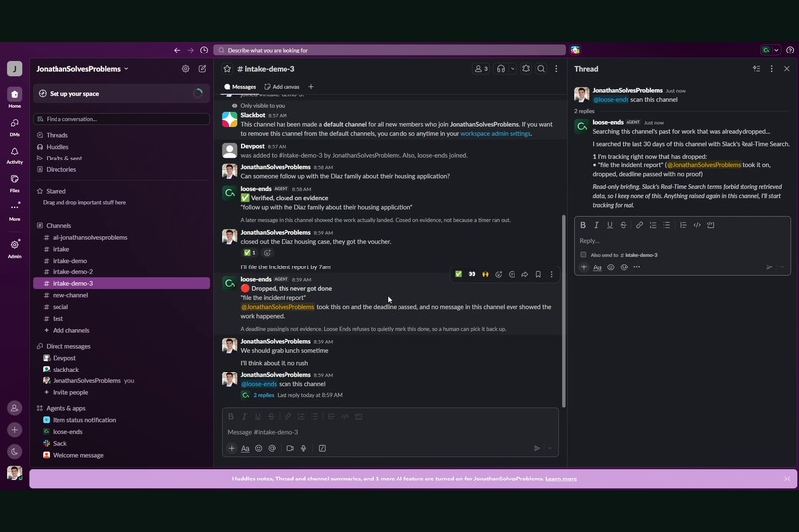
Task: View channel members count button
Action: click(x=481, y=69)
